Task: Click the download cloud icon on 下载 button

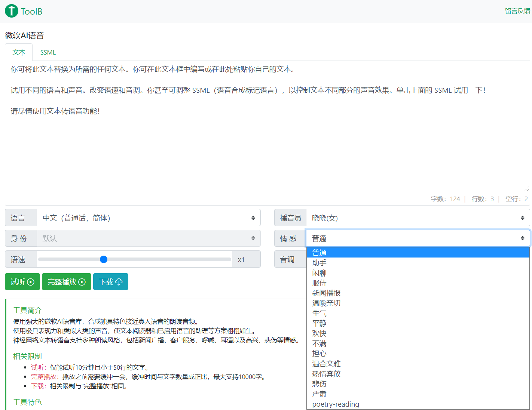Action: (x=119, y=281)
